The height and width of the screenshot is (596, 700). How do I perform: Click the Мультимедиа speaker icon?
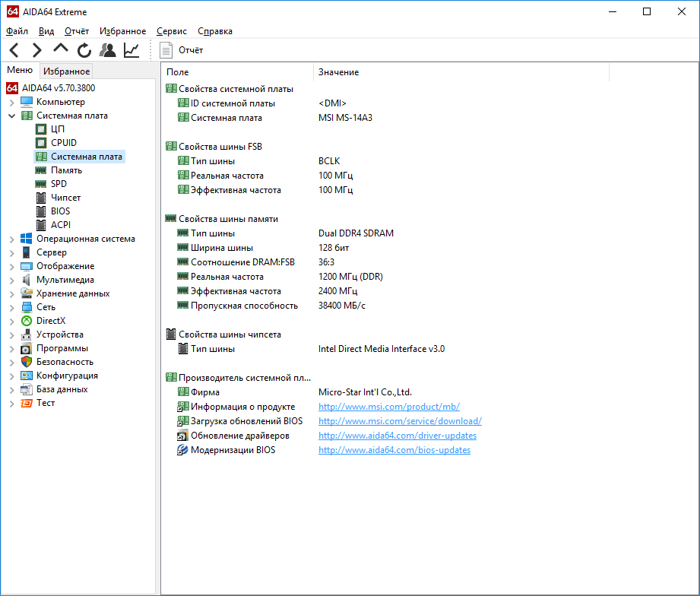tap(27, 280)
